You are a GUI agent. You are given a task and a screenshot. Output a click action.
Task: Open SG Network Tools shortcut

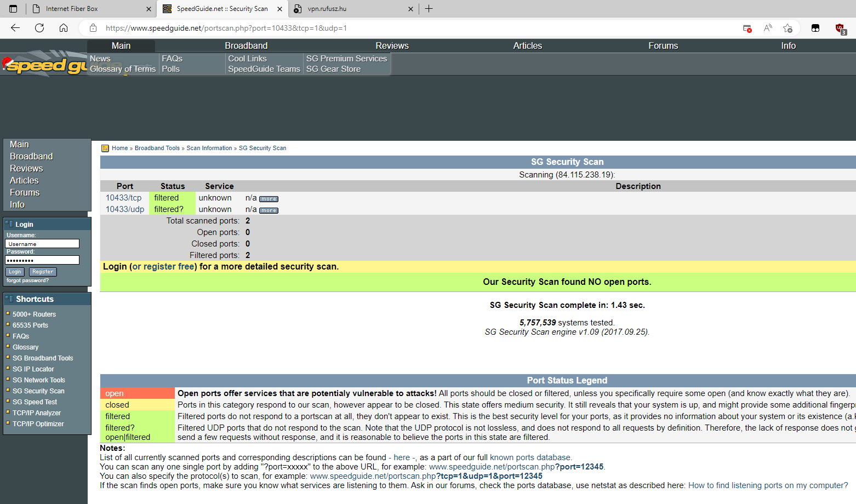(x=38, y=380)
